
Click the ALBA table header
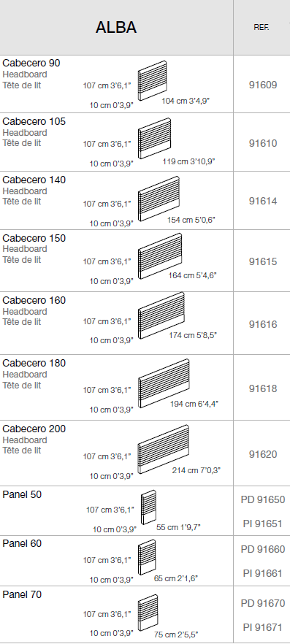pos(116,28)
